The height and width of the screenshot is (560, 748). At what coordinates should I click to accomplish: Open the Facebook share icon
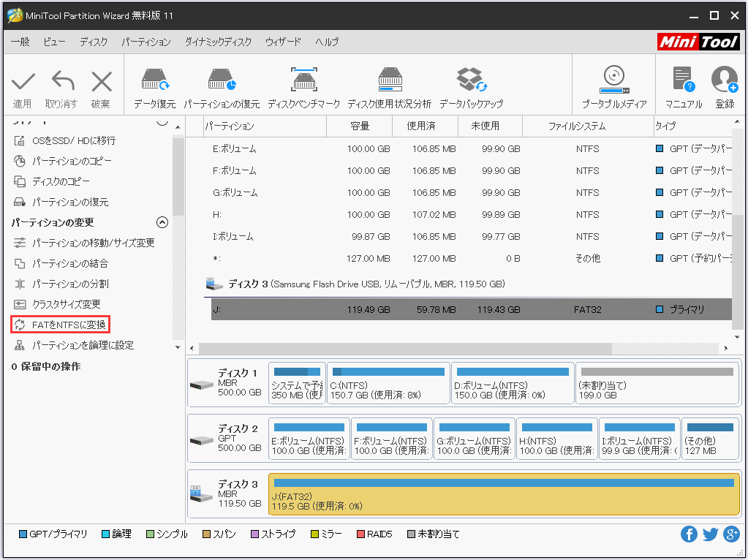689,534
